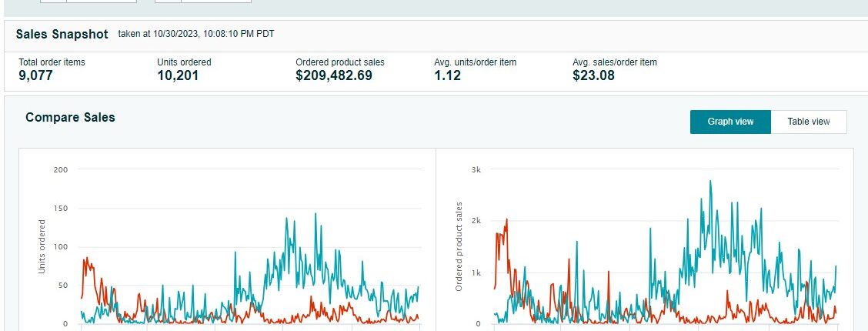Switch to Graph view
The image size is (868, 331).
coord(729,122)
